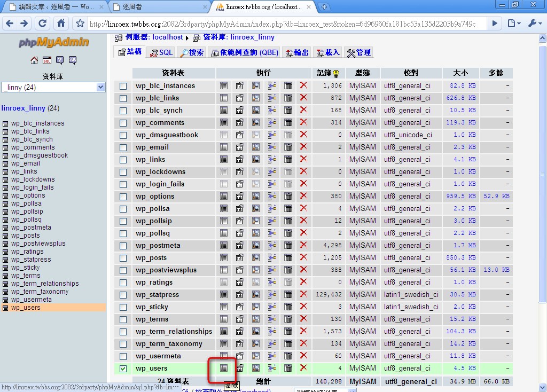Go to browser home page
The height and width of the screenshot is (392, 547).
61,23
